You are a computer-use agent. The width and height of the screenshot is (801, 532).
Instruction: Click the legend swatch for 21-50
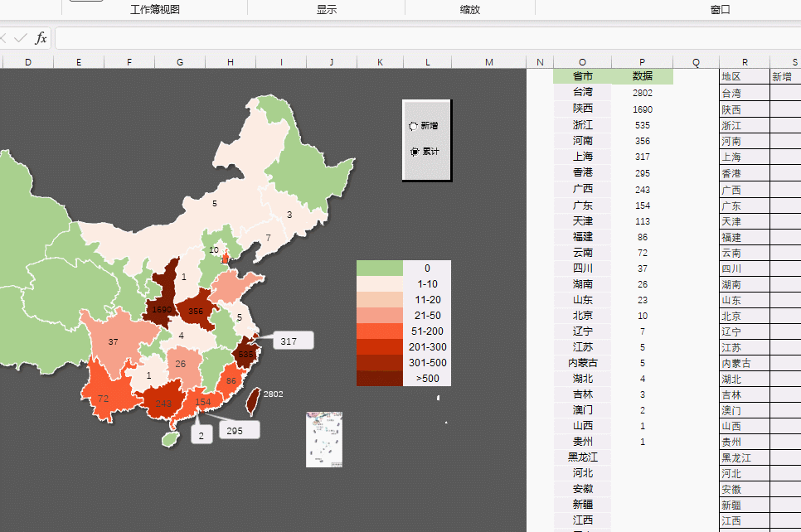pyautogui.click(x=380, y=316)
